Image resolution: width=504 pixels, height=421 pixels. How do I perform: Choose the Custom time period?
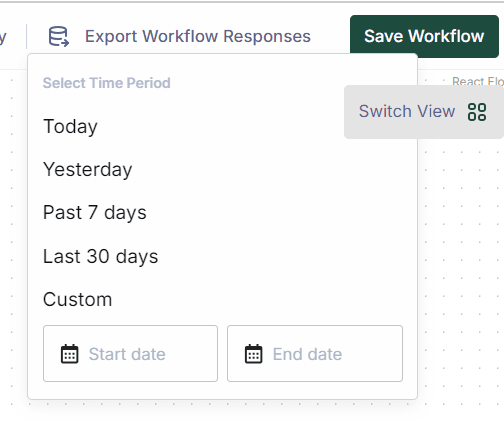coord(77,299)
